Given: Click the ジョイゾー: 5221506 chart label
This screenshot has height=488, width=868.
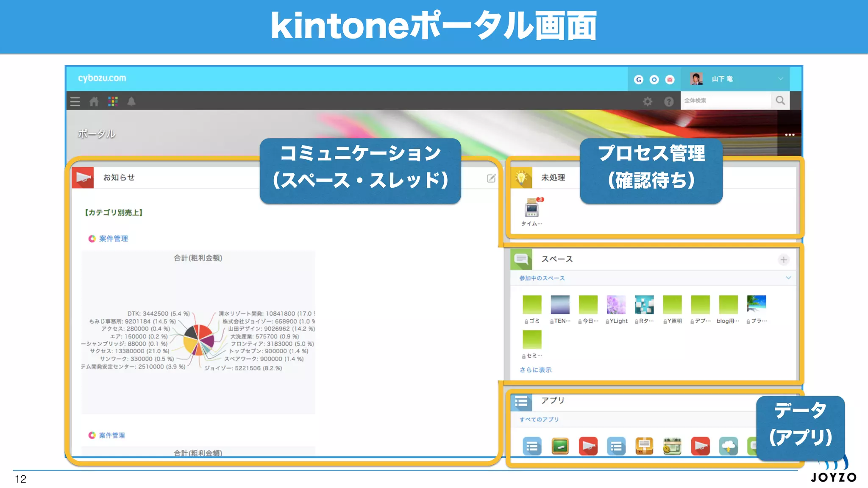Looking at the screenshot, I should (x=243, y=368).
